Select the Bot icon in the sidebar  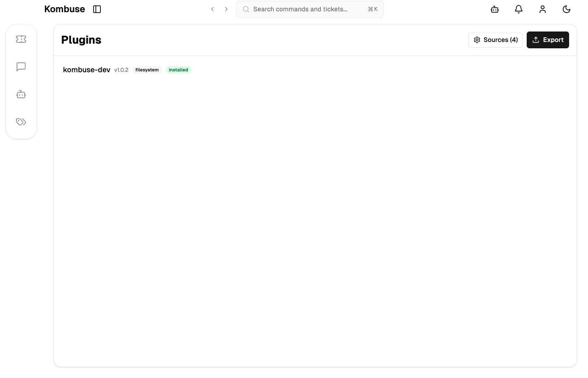[21, 94]
